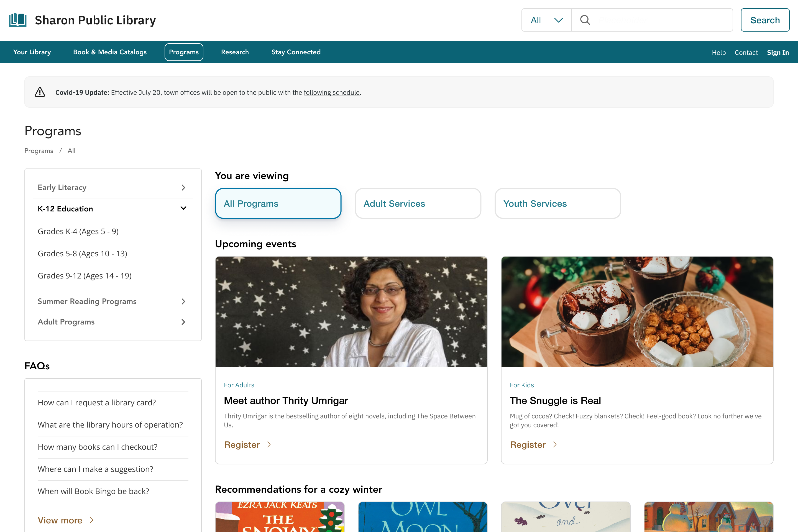Select the Youth Services filter
This screenshot has width=798, height=532.
(x=557, y=204)
